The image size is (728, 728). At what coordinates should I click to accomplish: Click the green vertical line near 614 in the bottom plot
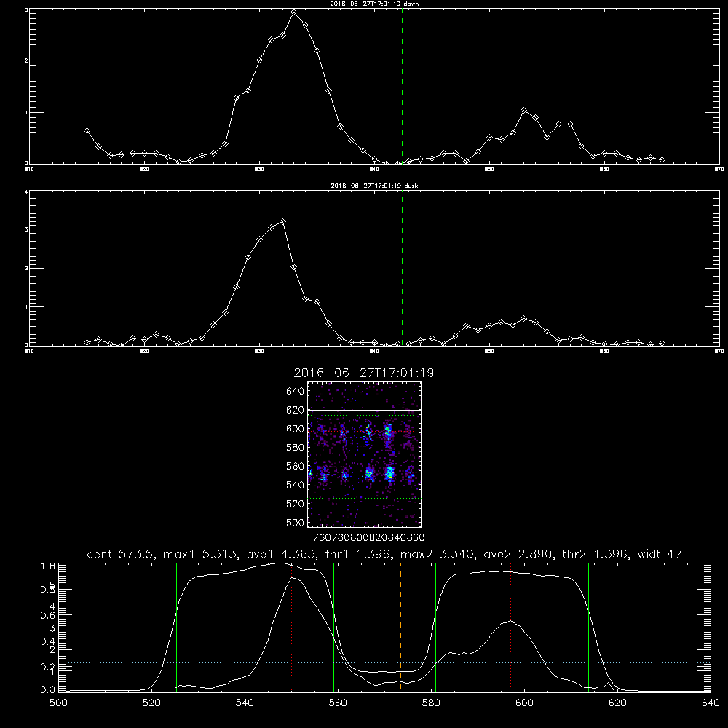588,628
